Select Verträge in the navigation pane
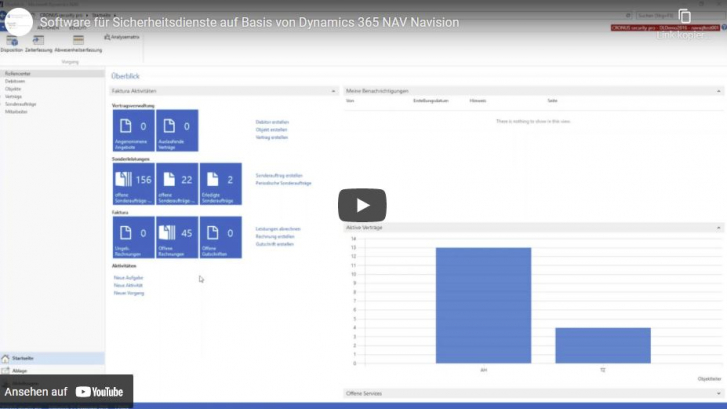727x409 pixels. pyautogui.click(x=13, y=96)
